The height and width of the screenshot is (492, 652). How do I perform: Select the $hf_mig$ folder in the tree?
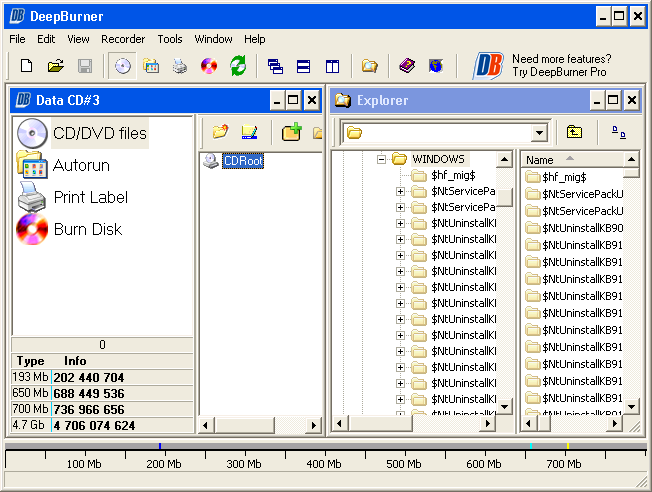(453, 175)
